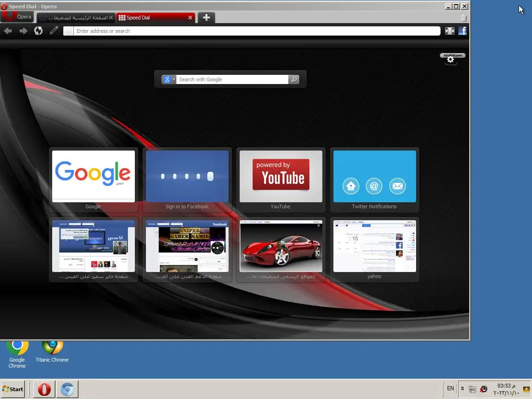The height and width of the screenshot is (399, 532).
Task: Click the network tray icon
Action: 472,389
